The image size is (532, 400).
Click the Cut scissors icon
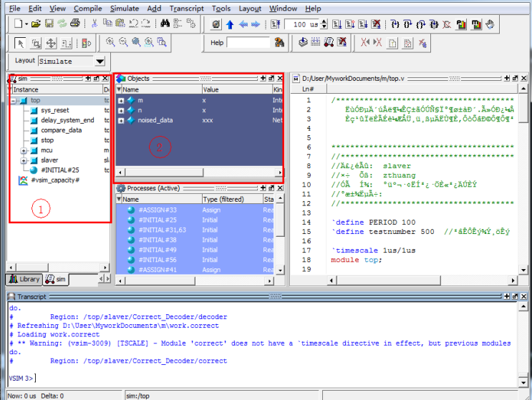coord(94,24)
